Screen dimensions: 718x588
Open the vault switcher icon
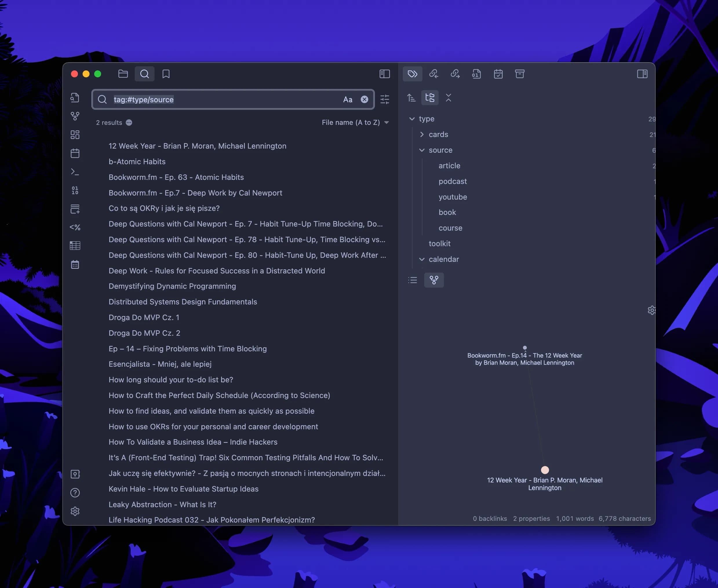pos(75,474)
